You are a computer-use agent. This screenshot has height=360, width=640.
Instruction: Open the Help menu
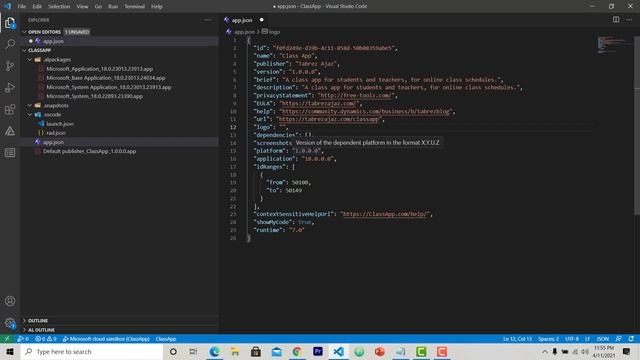(x=157, y=7)
